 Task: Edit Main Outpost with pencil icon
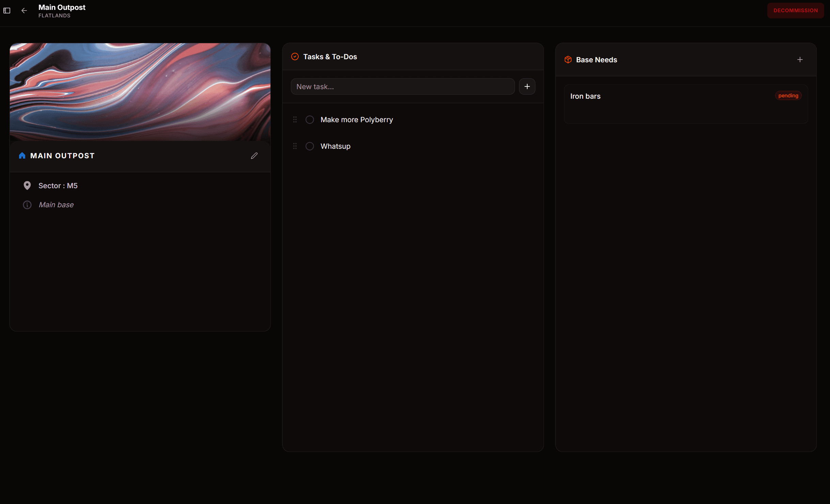254,156
